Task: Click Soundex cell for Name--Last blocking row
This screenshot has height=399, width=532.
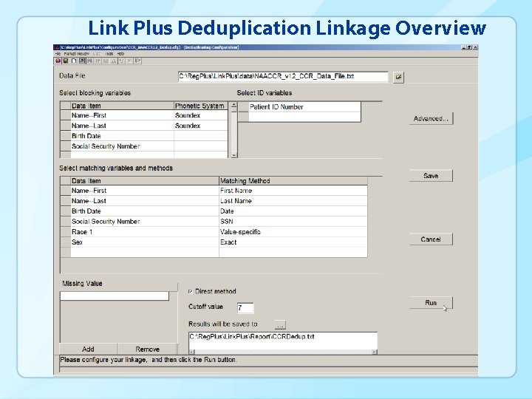Action: pyautogui.click(x=201, y=126)
